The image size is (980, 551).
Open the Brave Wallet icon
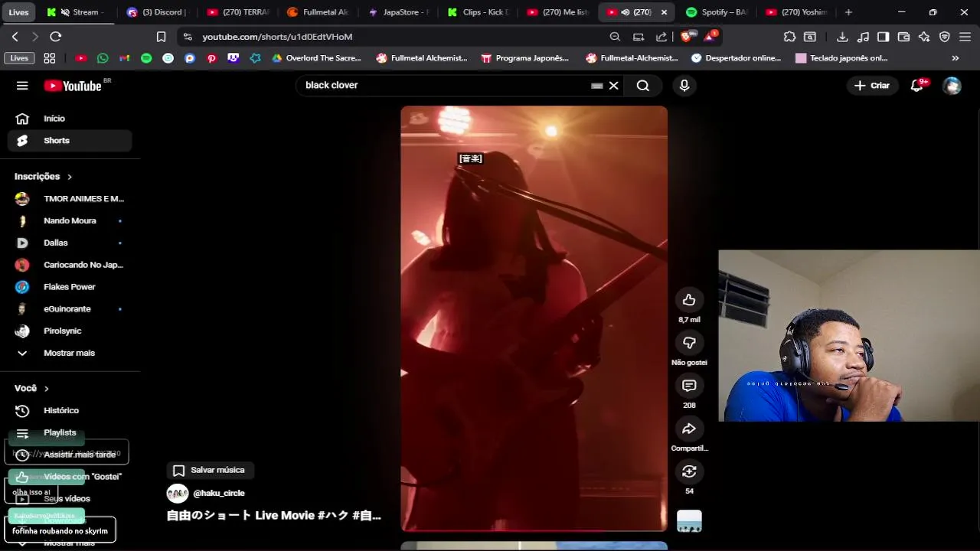(903, 37)
